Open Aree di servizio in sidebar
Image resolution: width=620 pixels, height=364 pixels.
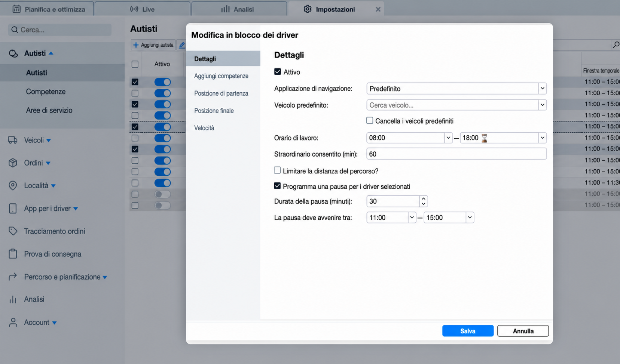point(49,110)
